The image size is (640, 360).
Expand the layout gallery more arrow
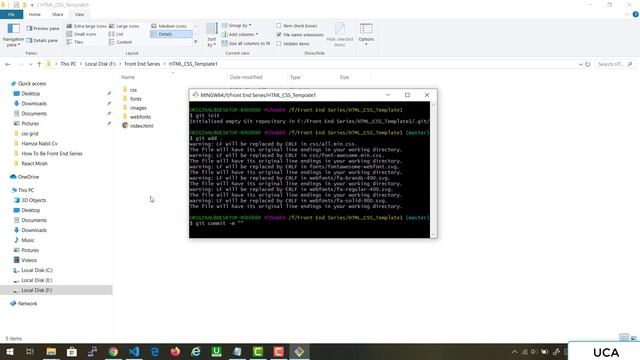tap(196, 42)
